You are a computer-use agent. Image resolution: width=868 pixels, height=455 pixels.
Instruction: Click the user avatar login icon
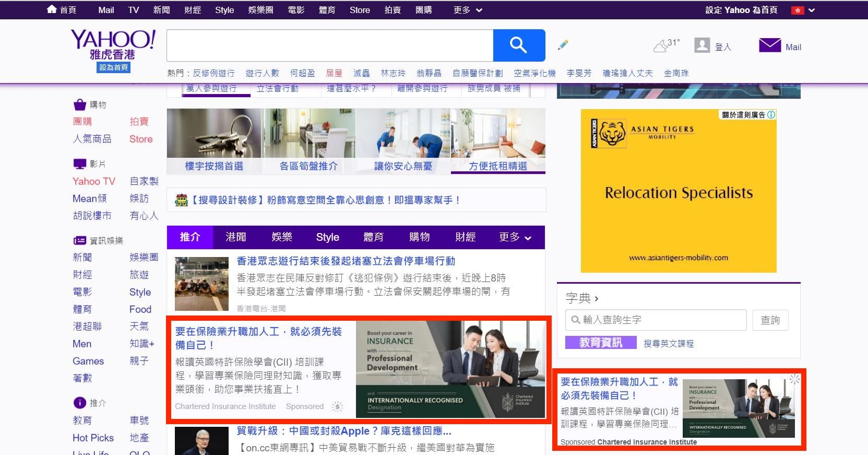(702, 45)
